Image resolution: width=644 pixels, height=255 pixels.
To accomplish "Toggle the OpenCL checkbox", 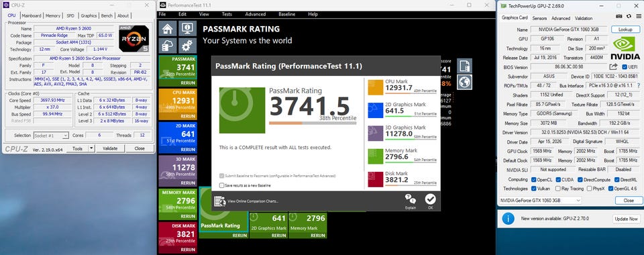I will [533, 179].
